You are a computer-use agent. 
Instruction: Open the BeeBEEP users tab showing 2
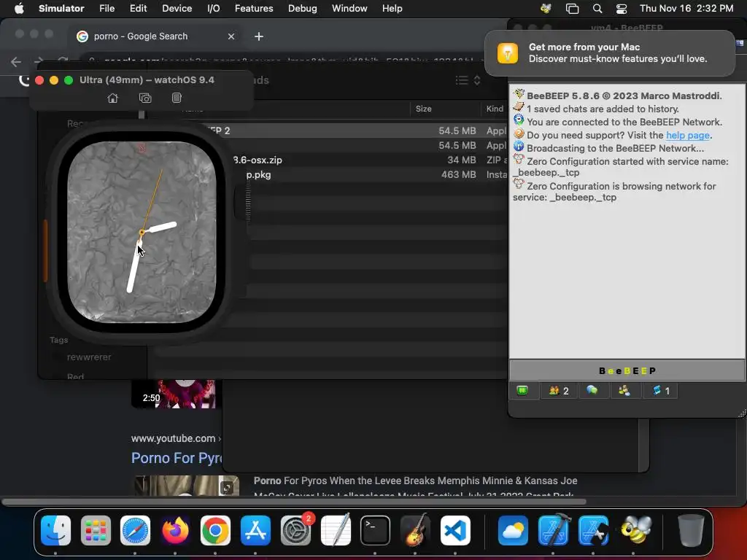point(559,391)
